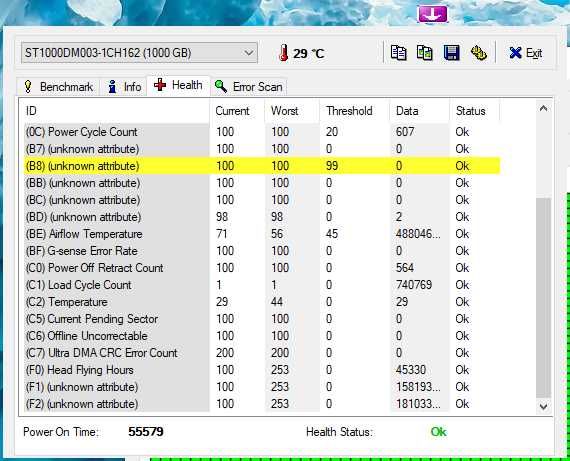570x461 pixels.
Task: Click the copy text to clipboard icon
Action: pos(398,53)
